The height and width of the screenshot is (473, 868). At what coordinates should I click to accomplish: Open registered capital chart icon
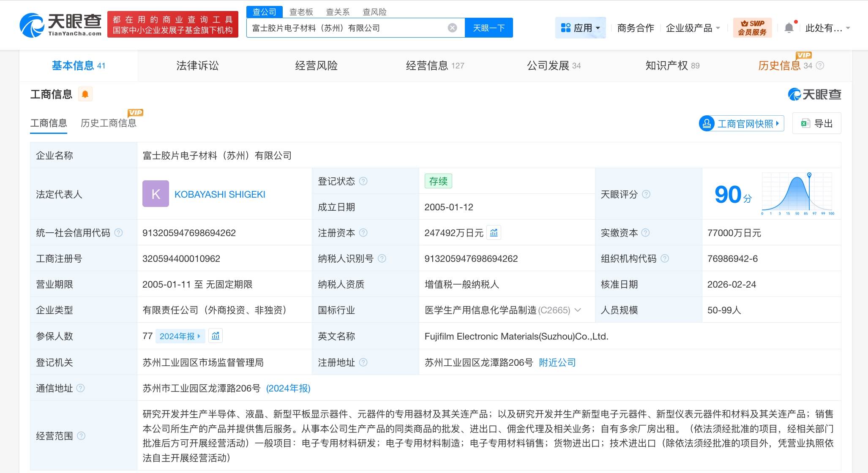pos(494,233)
